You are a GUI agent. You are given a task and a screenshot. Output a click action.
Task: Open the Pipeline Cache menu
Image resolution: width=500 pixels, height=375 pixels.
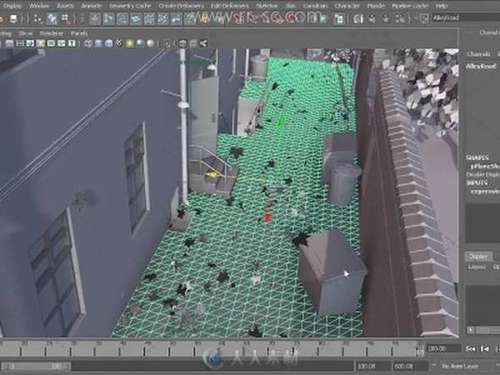[x=410, y=6]
